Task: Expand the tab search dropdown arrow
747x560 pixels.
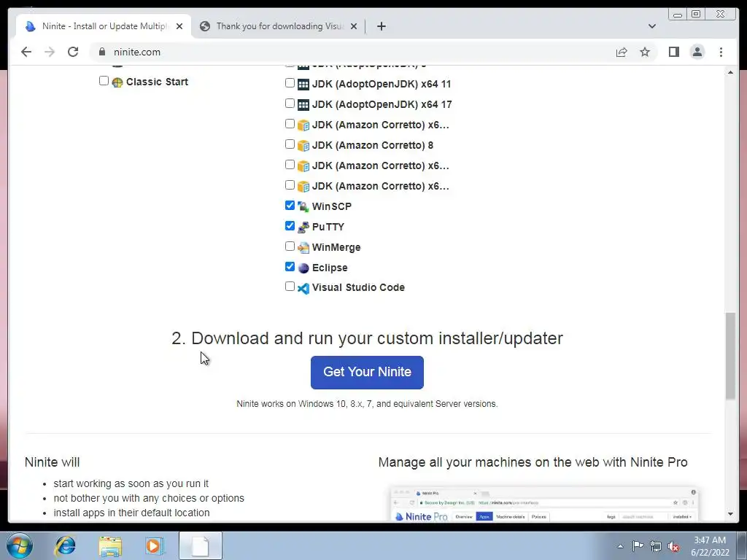Action: coord(651,26)
